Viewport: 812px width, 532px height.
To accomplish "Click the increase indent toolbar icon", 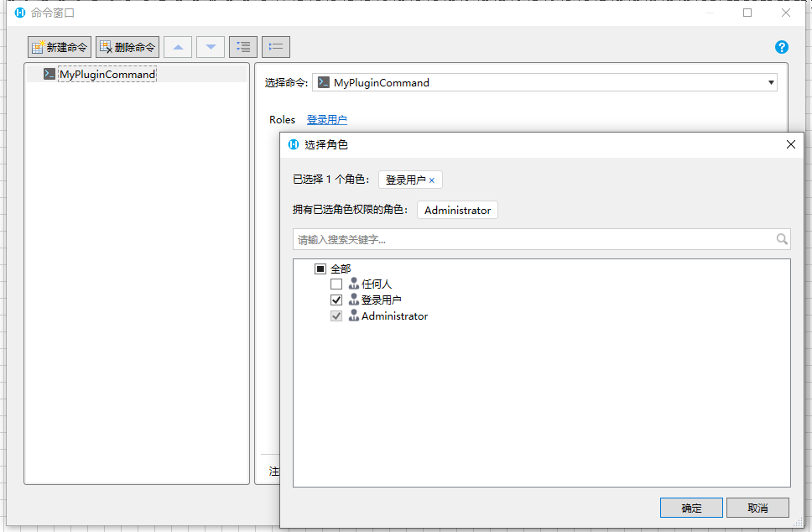I will click(243, 47).
